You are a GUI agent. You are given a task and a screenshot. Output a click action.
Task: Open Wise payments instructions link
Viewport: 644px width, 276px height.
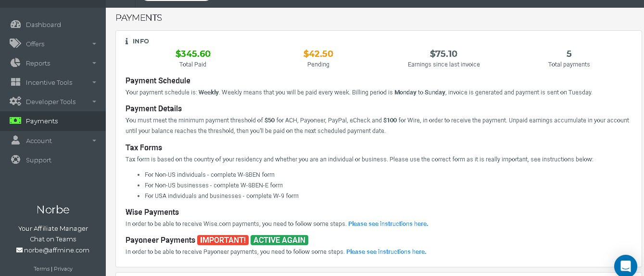click(388, 224)
